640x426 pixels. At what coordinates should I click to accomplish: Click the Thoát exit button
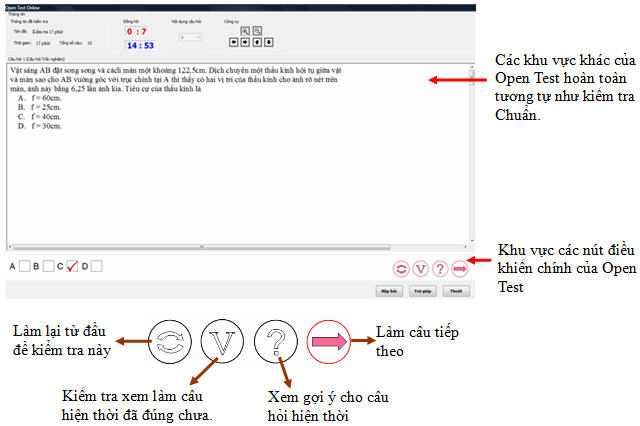[x=456, y=291]
